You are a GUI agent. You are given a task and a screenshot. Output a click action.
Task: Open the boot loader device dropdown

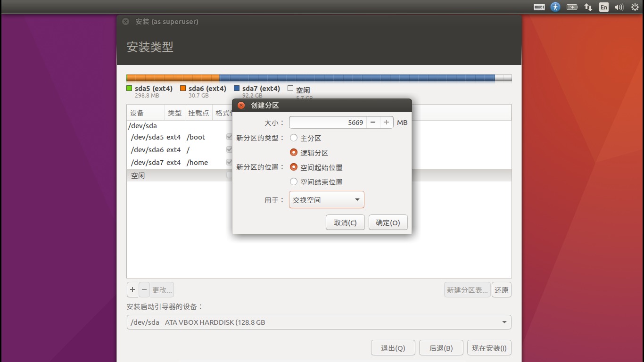point(318,322)
